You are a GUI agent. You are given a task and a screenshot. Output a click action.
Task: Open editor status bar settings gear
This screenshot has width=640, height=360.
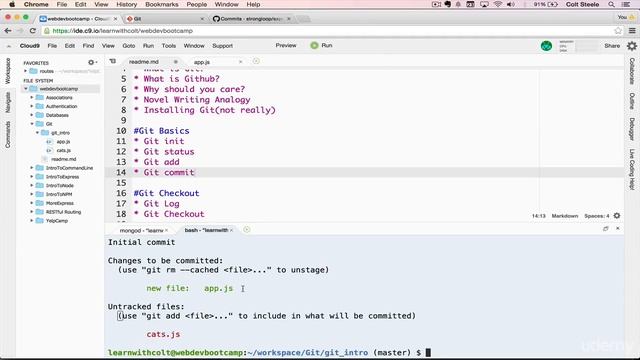(617, 216)
